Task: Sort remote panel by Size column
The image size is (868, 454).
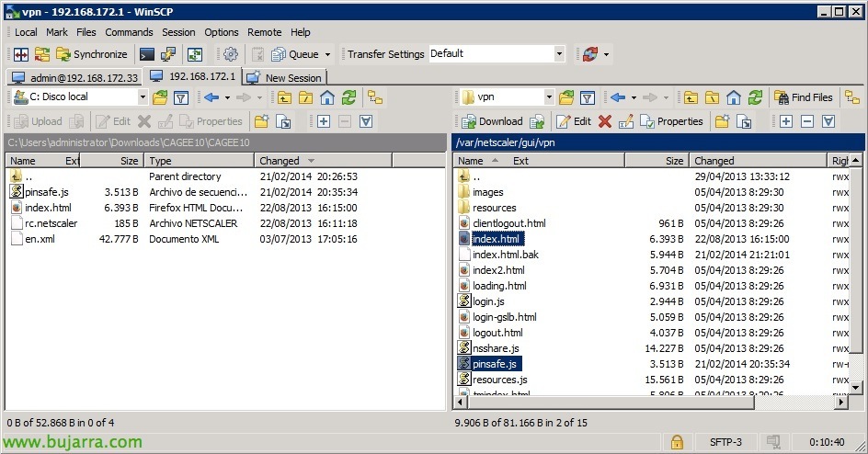Action: tap(657, 161)
